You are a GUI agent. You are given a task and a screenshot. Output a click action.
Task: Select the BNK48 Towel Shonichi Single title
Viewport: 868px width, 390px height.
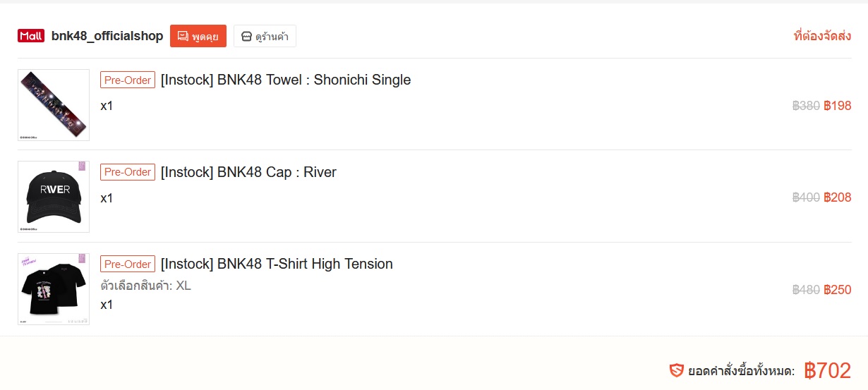pyautogui.click(x=286, y=80)
